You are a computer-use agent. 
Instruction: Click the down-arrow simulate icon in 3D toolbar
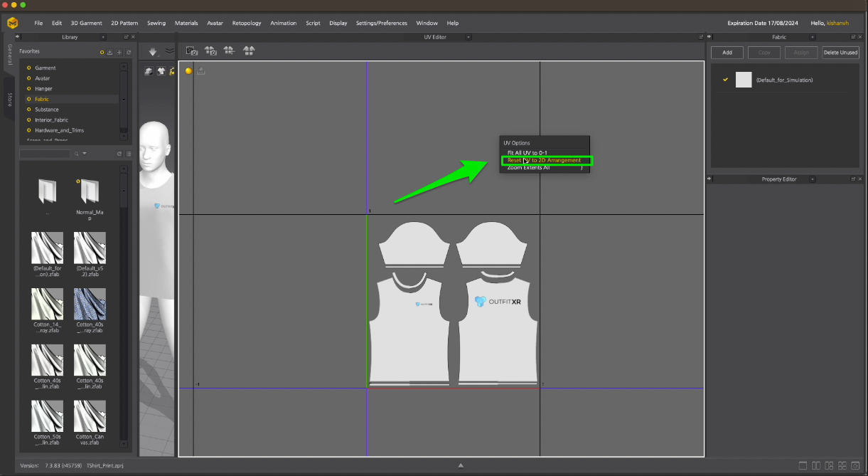[x=153, y=51]
